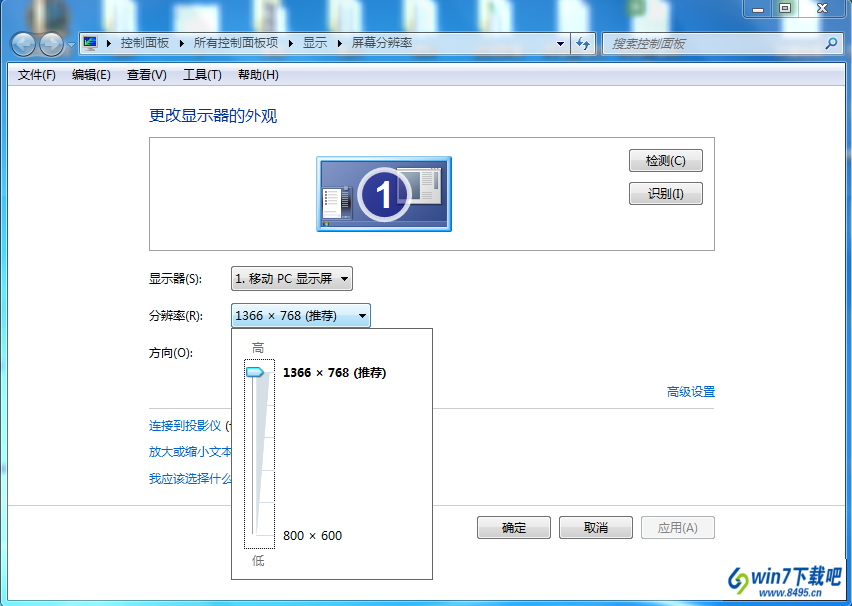Click the 屏幕分辨率 breadcrumb
The width and height of the screenshot is (852, 606).
pyautogui.click(x=382, y=43)
